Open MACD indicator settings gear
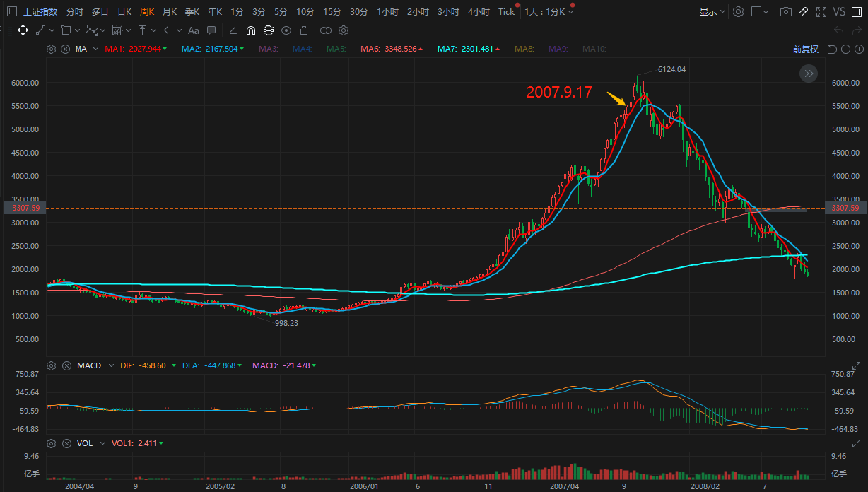868x492 pixels. [x=51, y=365]
